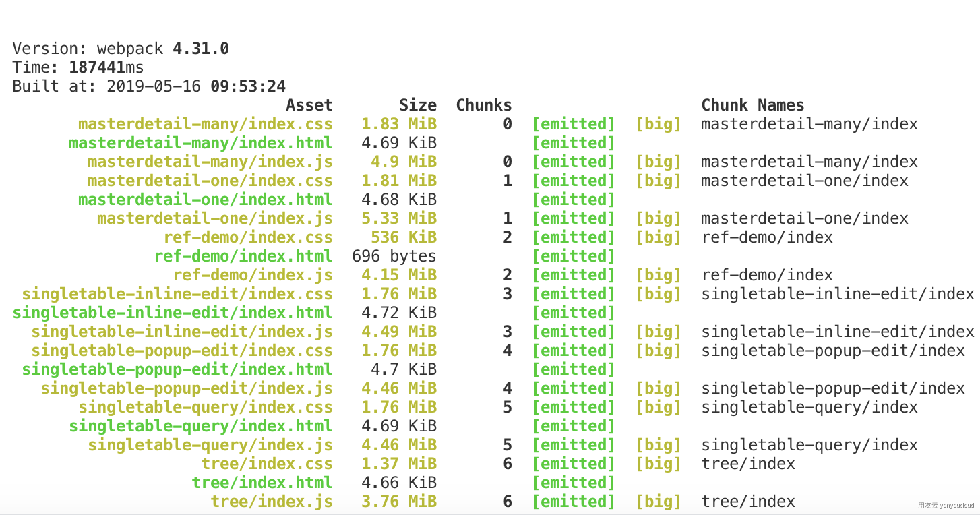The image size is (980, 515).
Task: Click the tree/index.js asset name
Action: pos(271,501)
